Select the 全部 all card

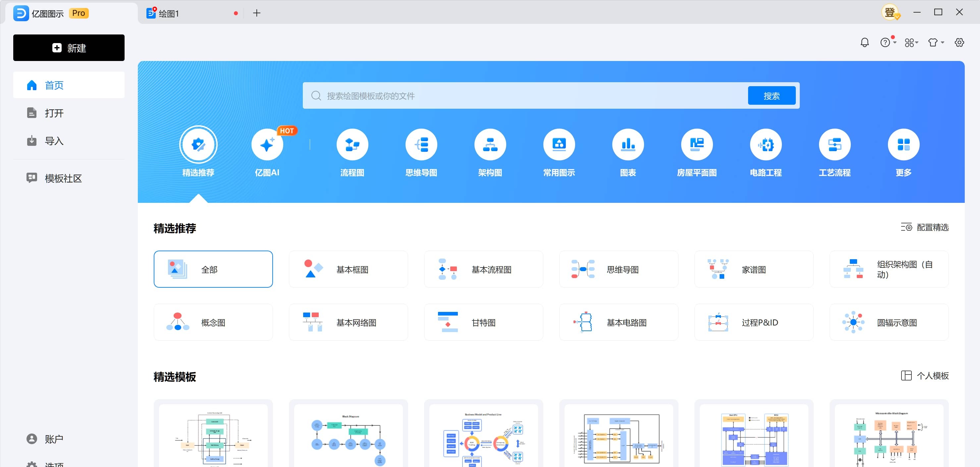click(213, 269)
